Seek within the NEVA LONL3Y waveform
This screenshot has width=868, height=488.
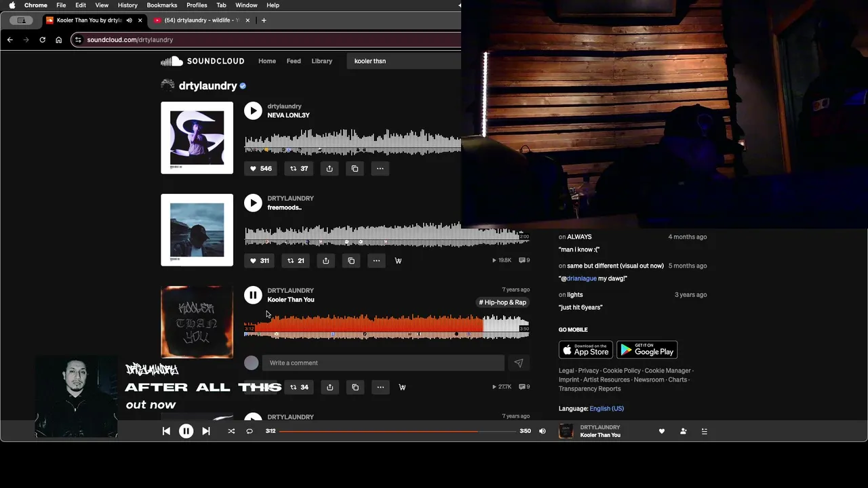(x=353, y=142)
